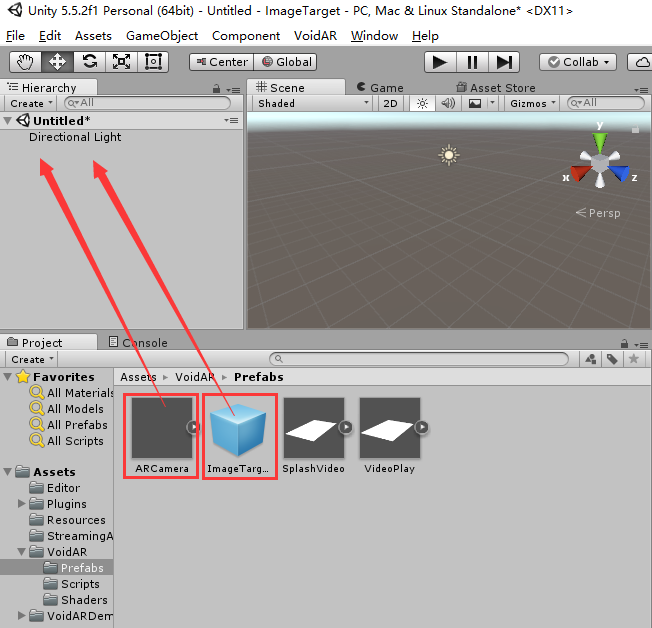Open the Component menu

click(x=246, y=36)
